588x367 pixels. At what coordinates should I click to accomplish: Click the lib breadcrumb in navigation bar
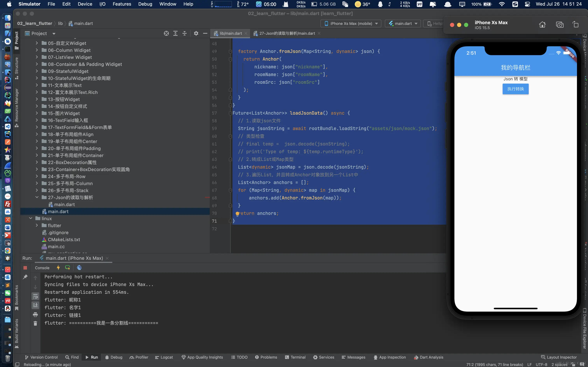click(60, 24)
